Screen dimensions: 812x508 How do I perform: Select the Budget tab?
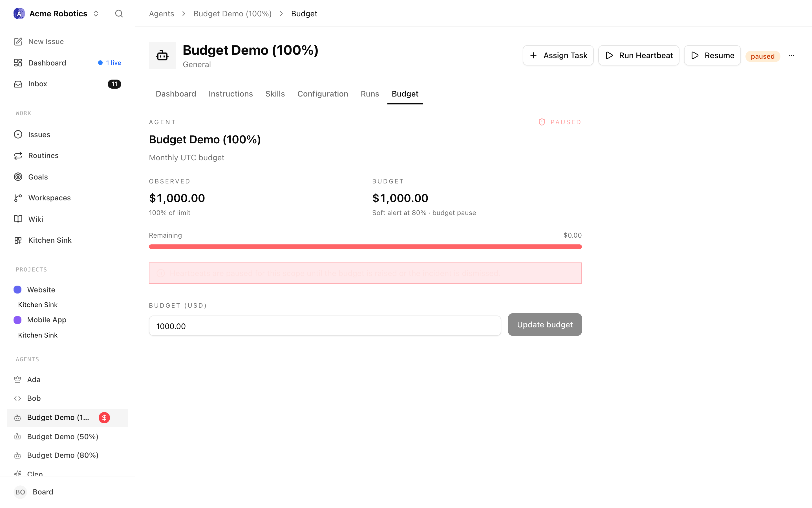tap(405, 94)
